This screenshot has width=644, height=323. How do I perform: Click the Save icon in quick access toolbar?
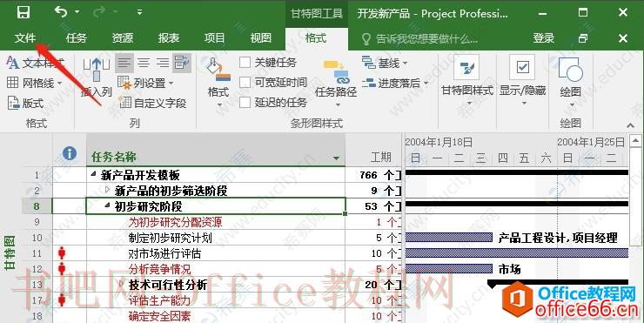point(23,12)
